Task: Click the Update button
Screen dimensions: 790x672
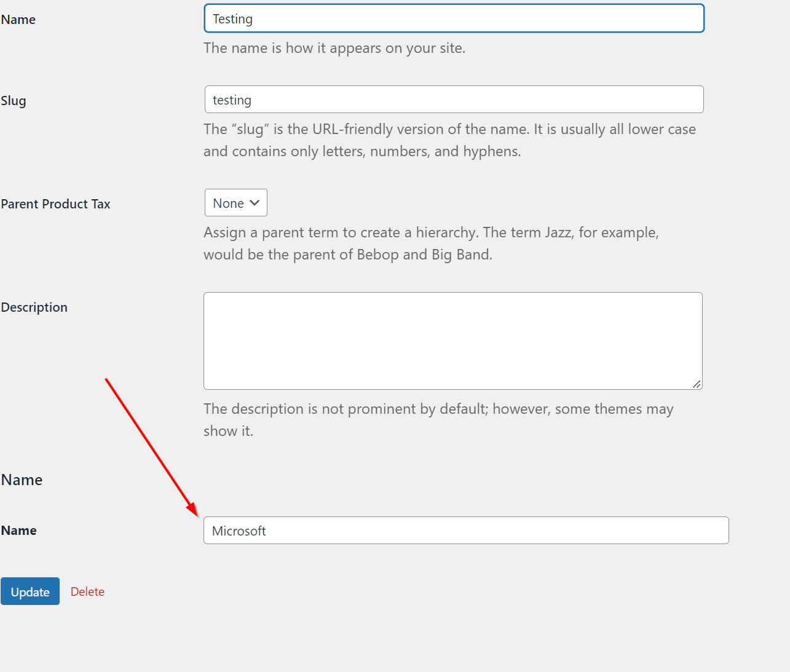Action: tap(30, 591)
